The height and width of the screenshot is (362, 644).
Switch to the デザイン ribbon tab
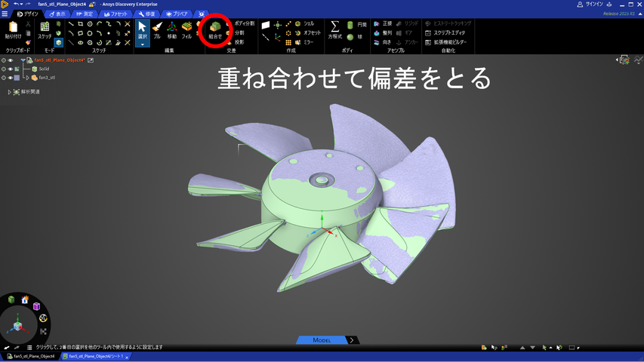pos(27,14)
